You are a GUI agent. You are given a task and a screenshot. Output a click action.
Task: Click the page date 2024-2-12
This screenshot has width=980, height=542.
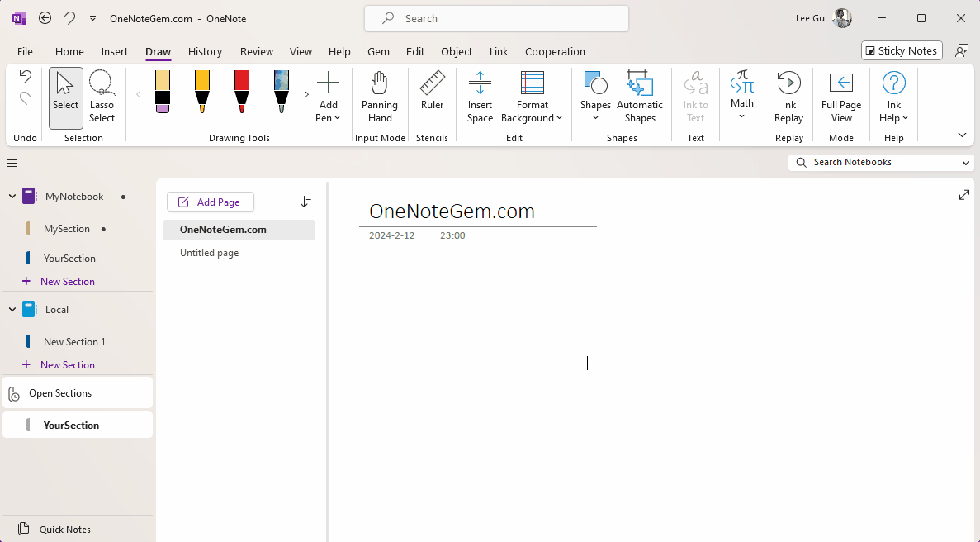pos(392,235)
